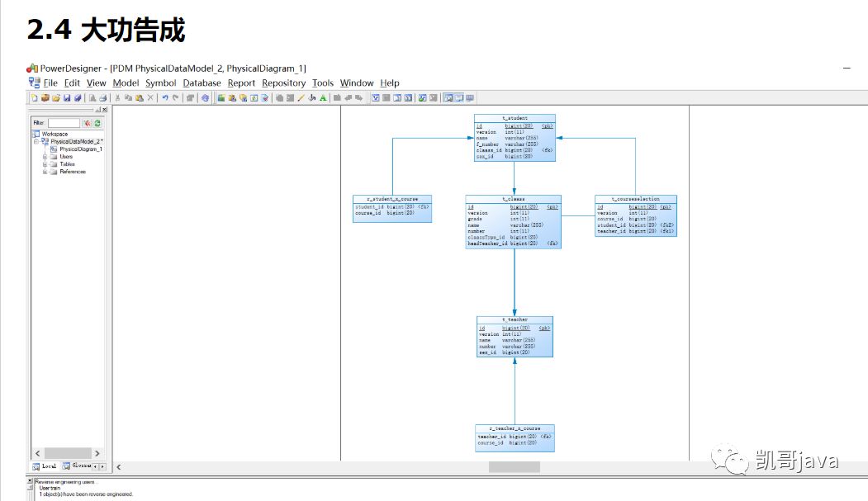Select the t_student table

tap(515, 138)
